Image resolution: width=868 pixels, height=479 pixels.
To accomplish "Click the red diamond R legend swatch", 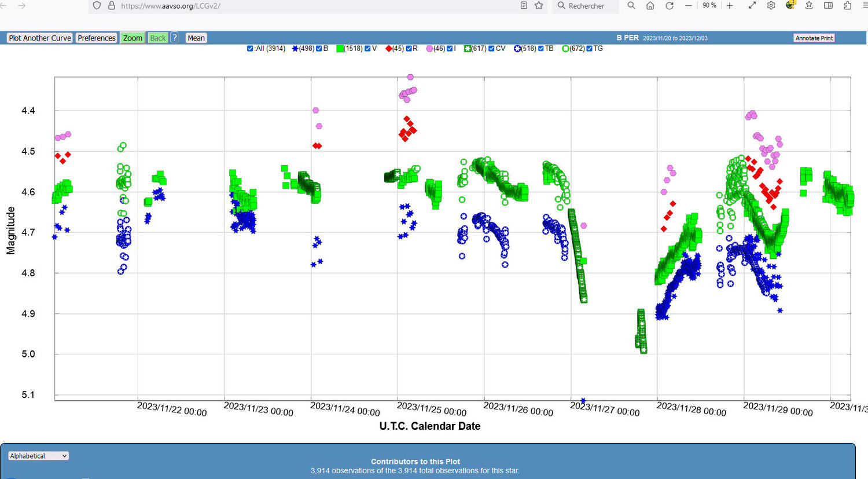I will pyautogui.click(x=389, y=49).
